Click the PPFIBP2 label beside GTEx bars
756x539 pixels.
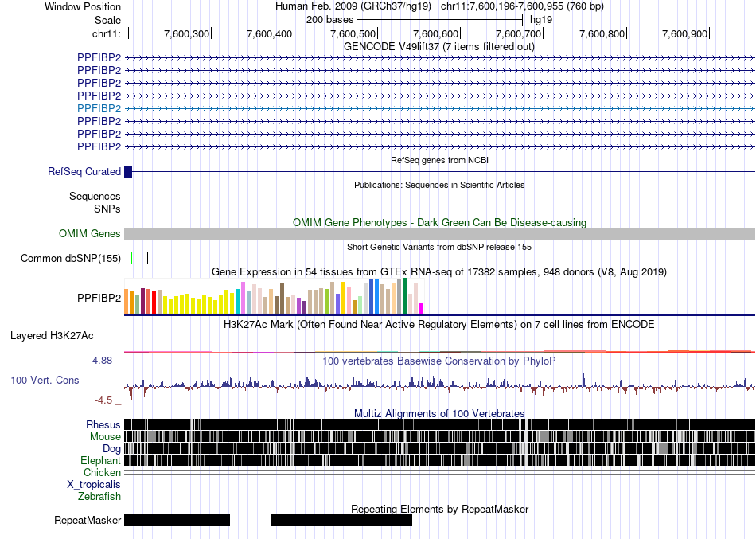pyautogui.click(x=99, y=299)
